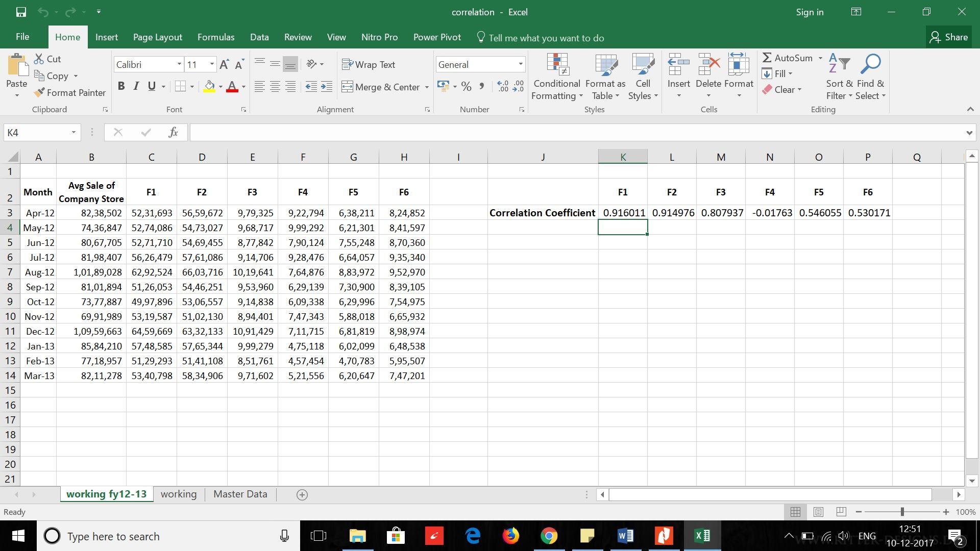Enable Underline text formatting
The image size is (980, 551).
pos(151,85)
